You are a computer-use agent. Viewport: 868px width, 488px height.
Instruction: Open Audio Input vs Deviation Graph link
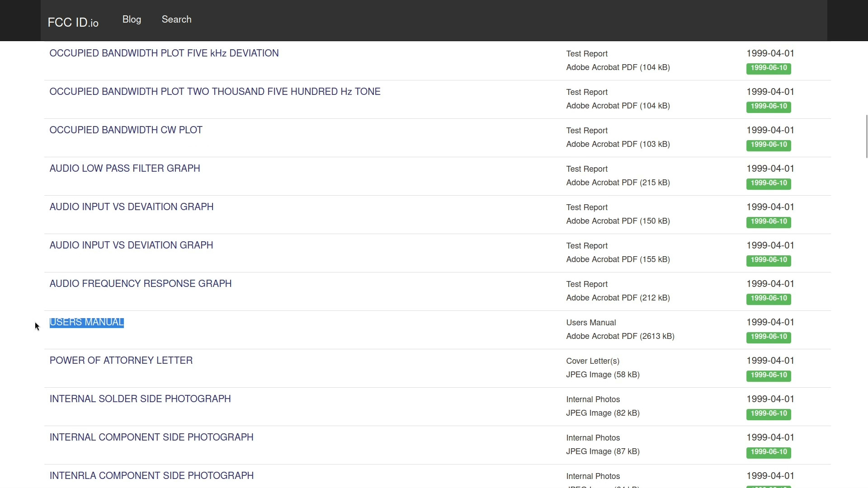[x=131, y=245]
